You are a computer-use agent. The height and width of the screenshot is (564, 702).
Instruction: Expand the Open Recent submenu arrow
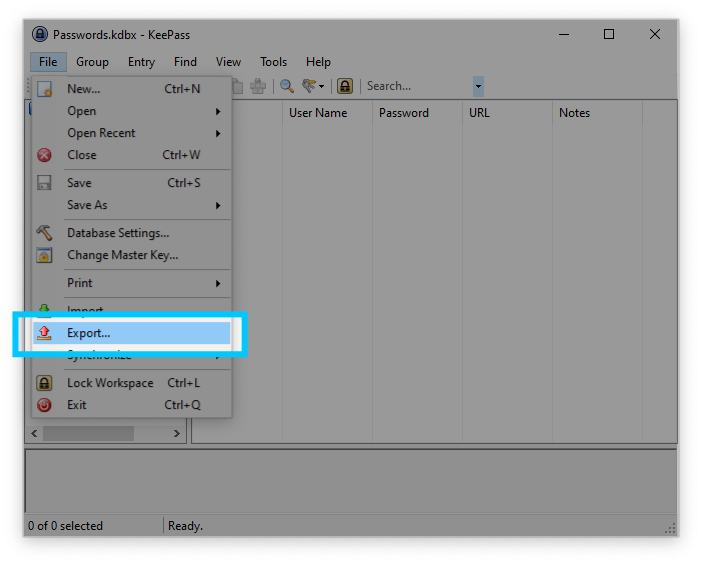click(218, 133)
